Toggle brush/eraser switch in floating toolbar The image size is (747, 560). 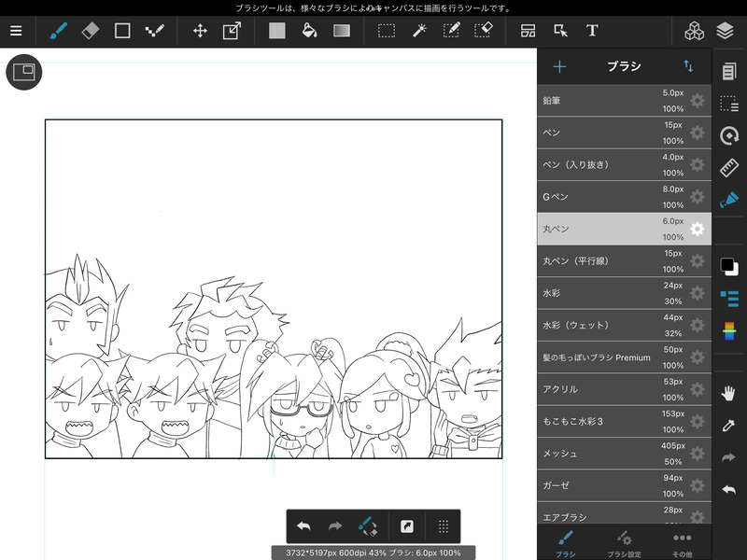(x=367, y=526)
